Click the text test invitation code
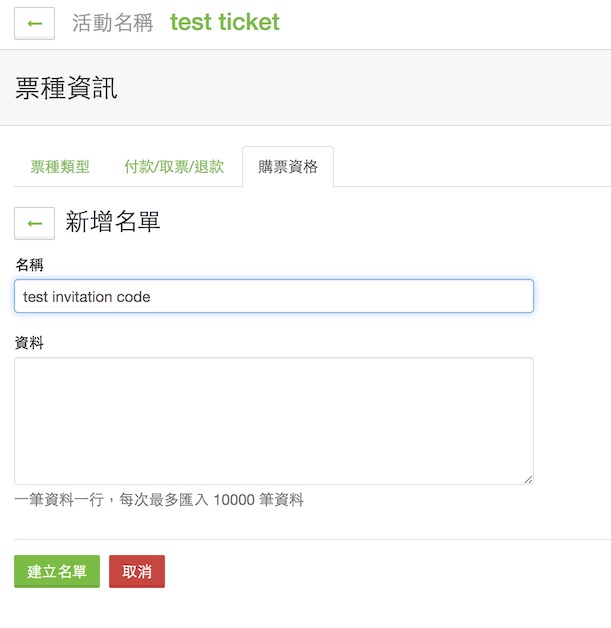The width and height of the screenshot is (611, 628). coord(86,297)
